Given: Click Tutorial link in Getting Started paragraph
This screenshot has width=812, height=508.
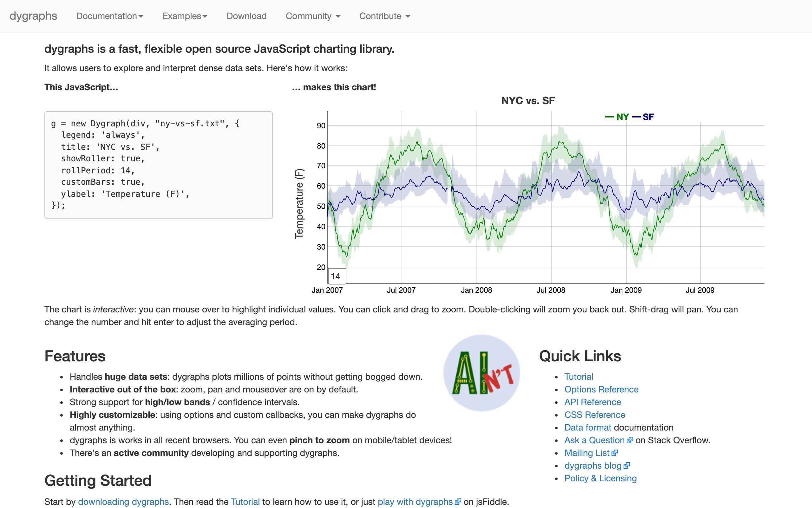Looking at the screenshot, I should pos(245,502).
